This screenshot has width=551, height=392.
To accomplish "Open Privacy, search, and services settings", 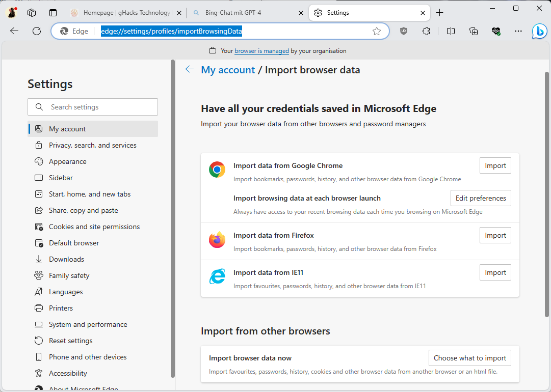I will click(x=93, y=145).
